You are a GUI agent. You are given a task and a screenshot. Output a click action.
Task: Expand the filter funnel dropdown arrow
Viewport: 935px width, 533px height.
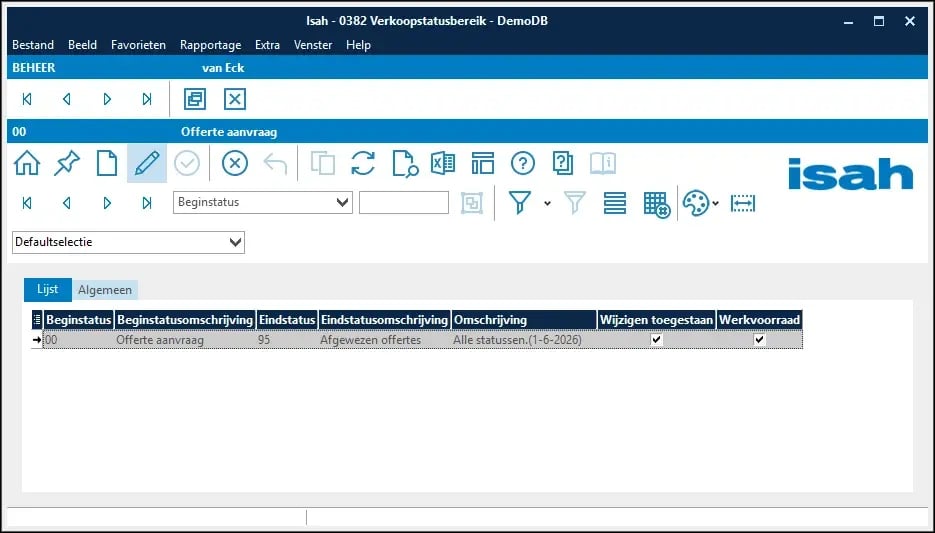[x=547, y=203]
